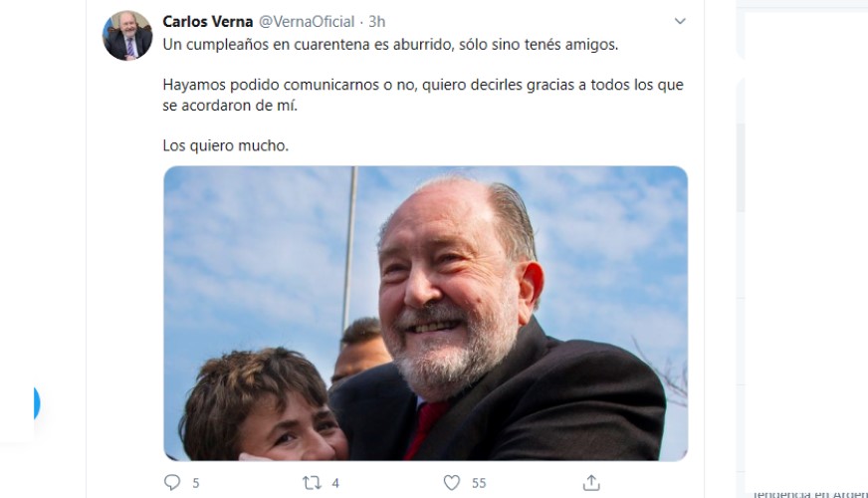
Task: Expand the tweet options chevron
Action: (x=680, y=22)
